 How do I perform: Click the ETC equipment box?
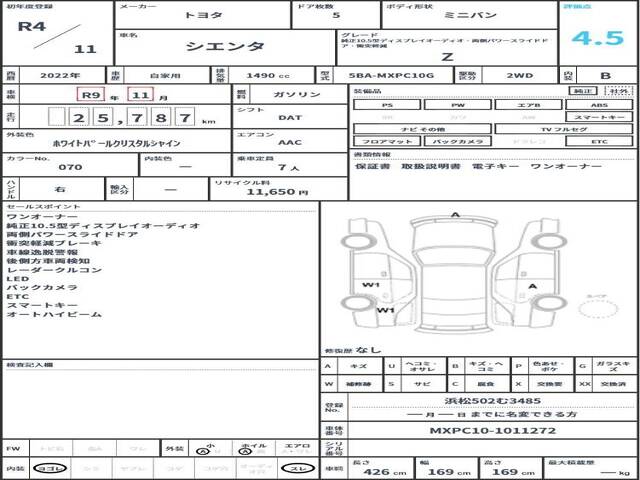click(599, 141)
